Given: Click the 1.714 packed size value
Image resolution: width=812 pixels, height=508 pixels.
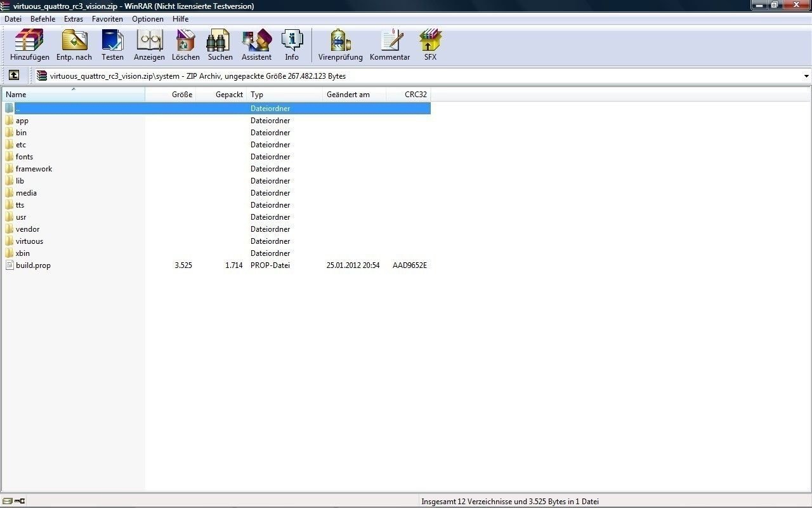Looking at the screenshot, I should (233, 265).
